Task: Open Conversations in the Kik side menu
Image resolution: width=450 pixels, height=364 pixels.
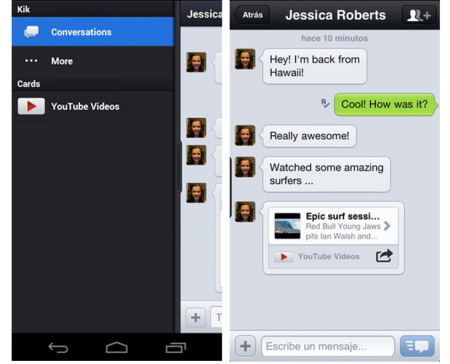Action: point(93,32)
